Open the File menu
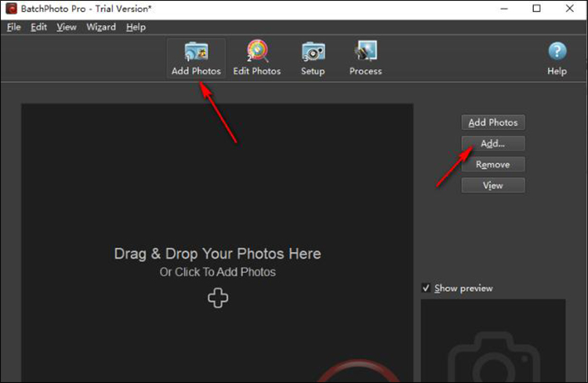 tap(14, 27)
